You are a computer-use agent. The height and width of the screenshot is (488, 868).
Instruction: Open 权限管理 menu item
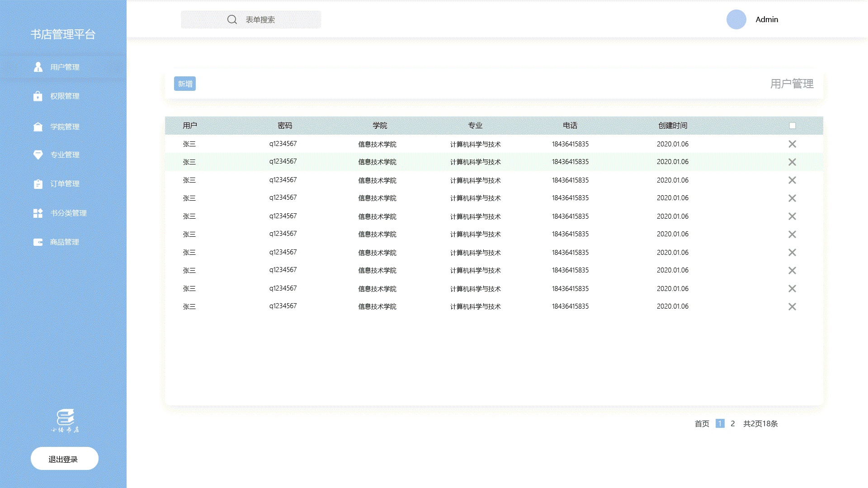point(65,96)
